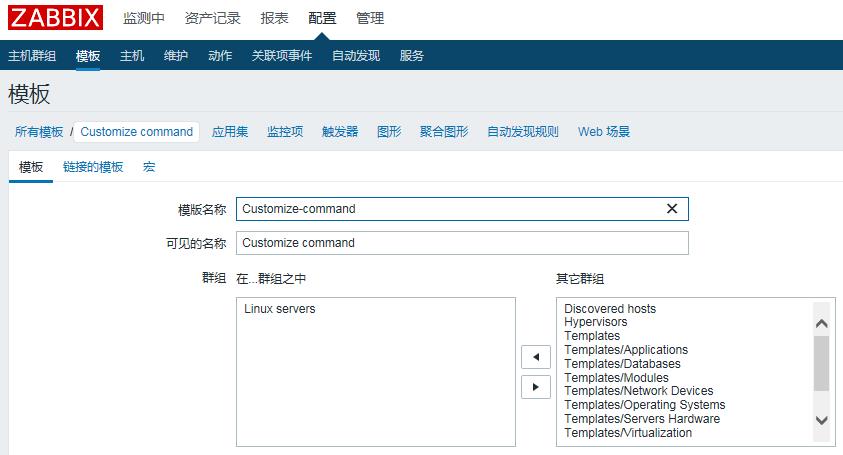Screen dimensions: 843x455
Task: Clear the template name field with X
Action: coord(672,209)
